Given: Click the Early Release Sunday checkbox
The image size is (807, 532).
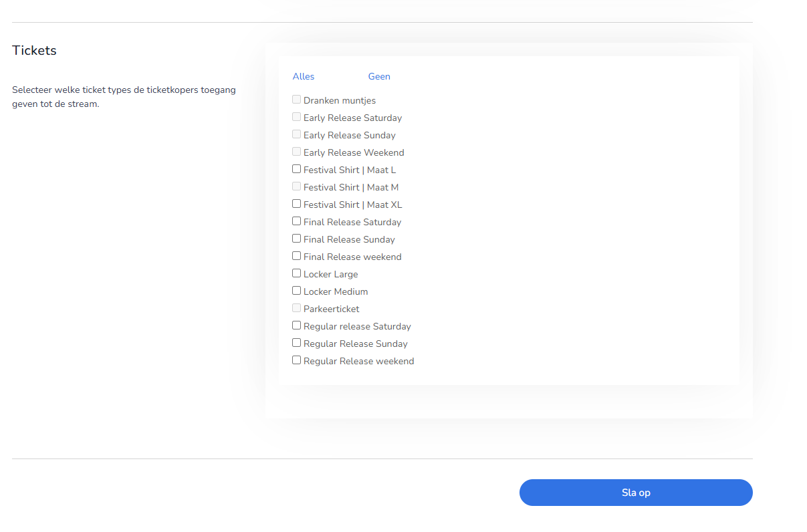Looking at the screenshot, I should click(x=297, y=134).
